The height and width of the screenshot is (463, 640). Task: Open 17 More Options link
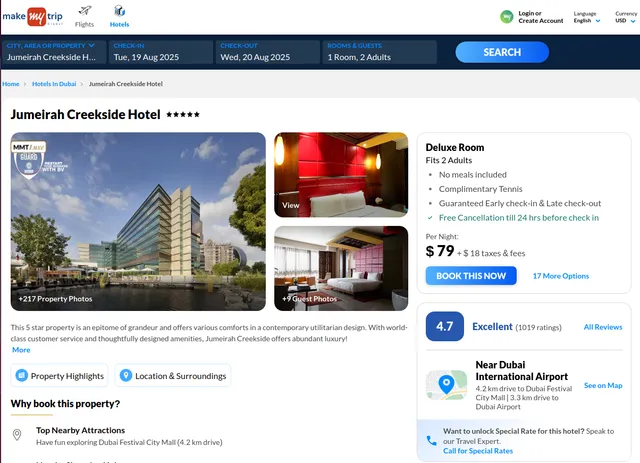click(561, 276)
